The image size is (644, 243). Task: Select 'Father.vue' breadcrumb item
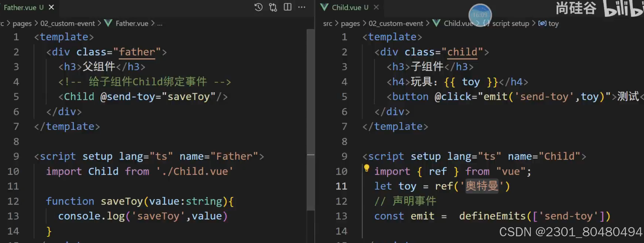click(132, 24)
